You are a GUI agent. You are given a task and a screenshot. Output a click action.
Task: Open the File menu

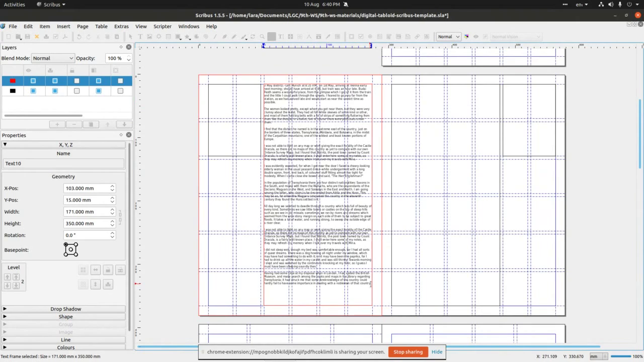tap(13, 26)
